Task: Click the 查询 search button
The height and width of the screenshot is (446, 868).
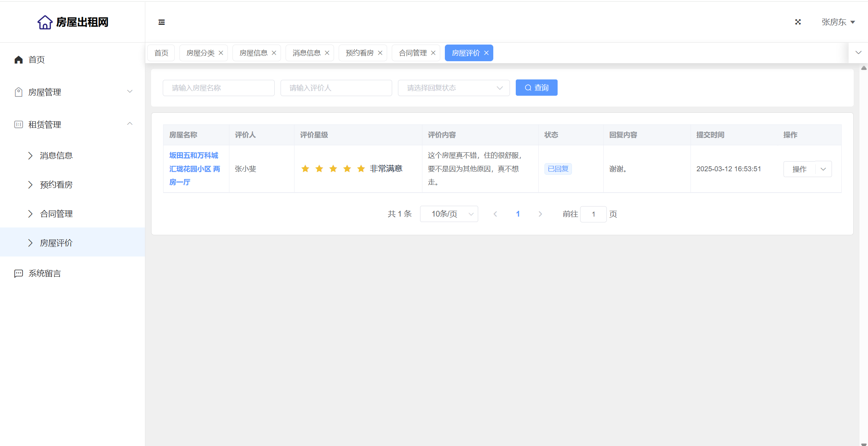Action: coord(536,88)
